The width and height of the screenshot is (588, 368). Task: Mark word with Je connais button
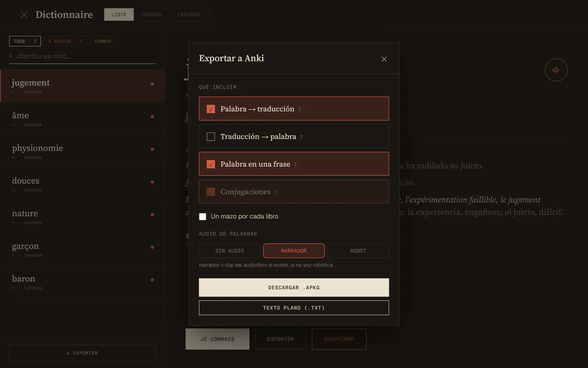click(218, 339)
